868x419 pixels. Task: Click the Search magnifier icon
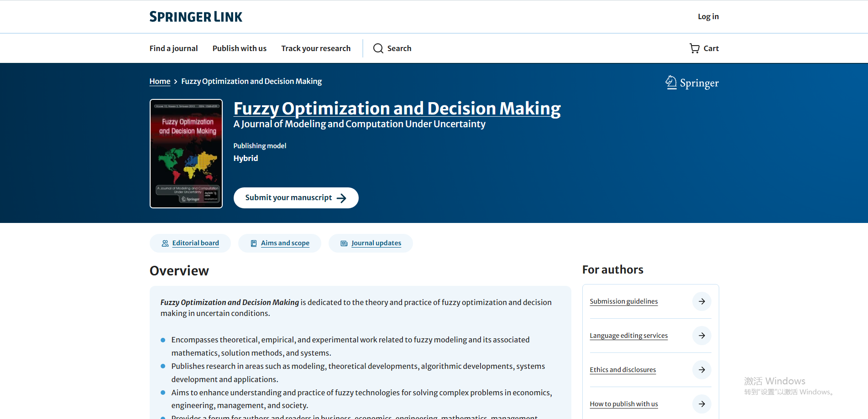pyautogui.click(x=378, y=48)
